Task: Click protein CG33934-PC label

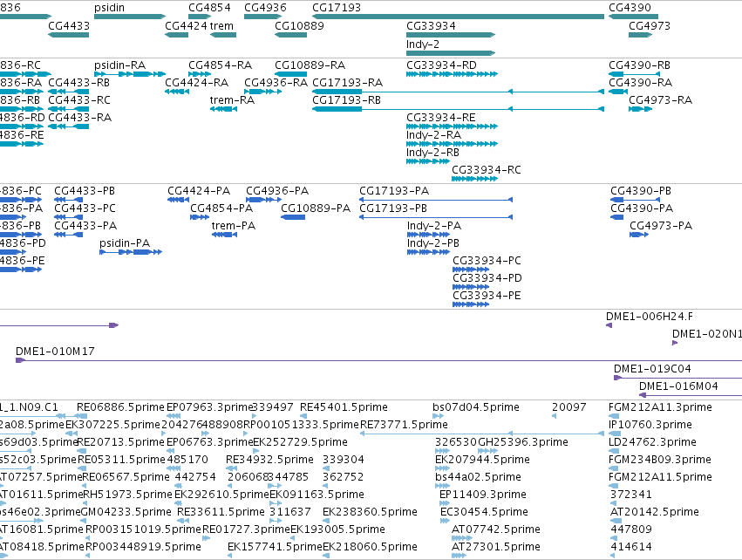Action: [487, 261]
